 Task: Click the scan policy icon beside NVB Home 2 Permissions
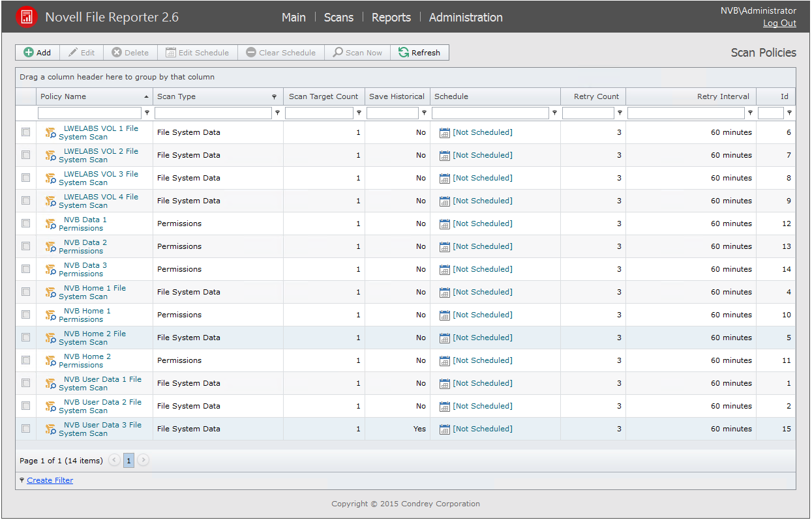click(x=50, y=361)
